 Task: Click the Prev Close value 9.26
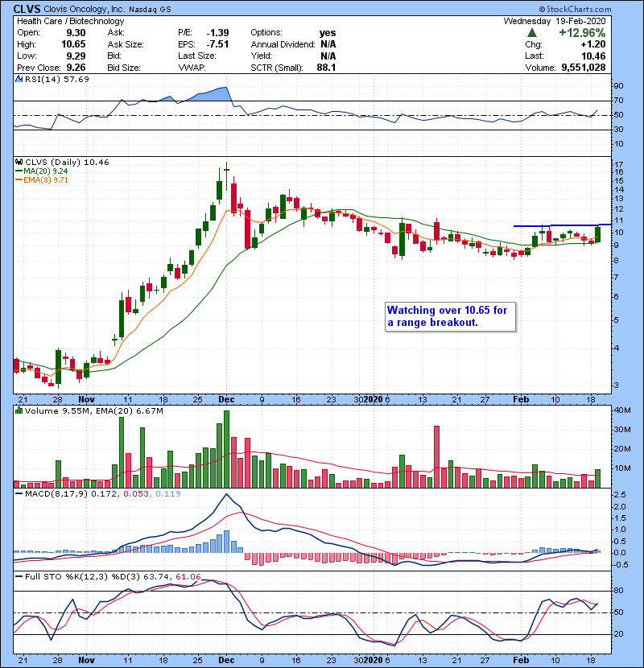pos(76,68)
